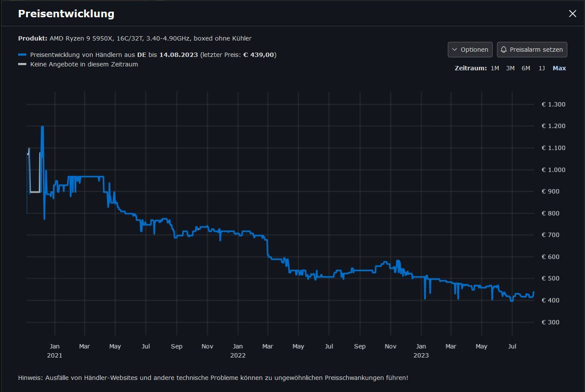Open the Optionen dropdown

pos(470,50)
